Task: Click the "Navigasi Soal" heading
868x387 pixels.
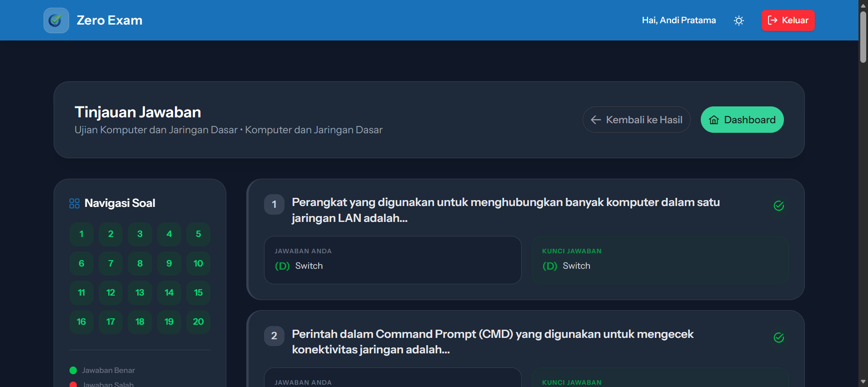Action: coord(120,203)
